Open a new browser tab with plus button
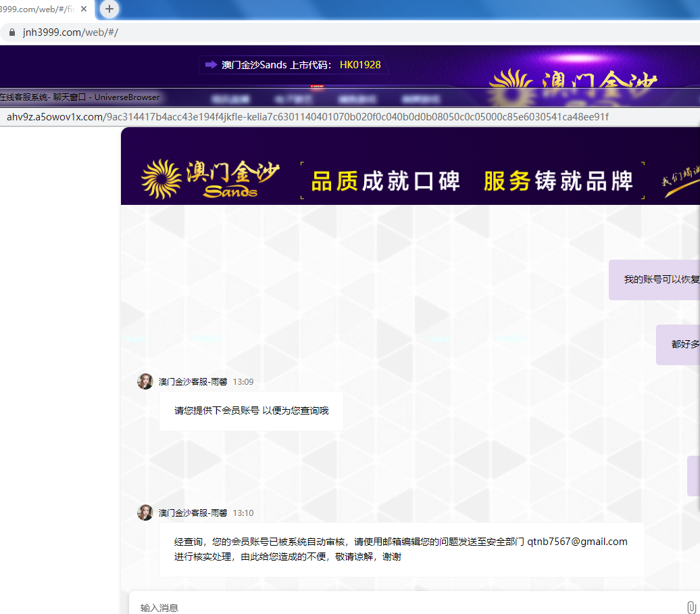This screenshot has height=614, width=700. [x=109, y=9]
